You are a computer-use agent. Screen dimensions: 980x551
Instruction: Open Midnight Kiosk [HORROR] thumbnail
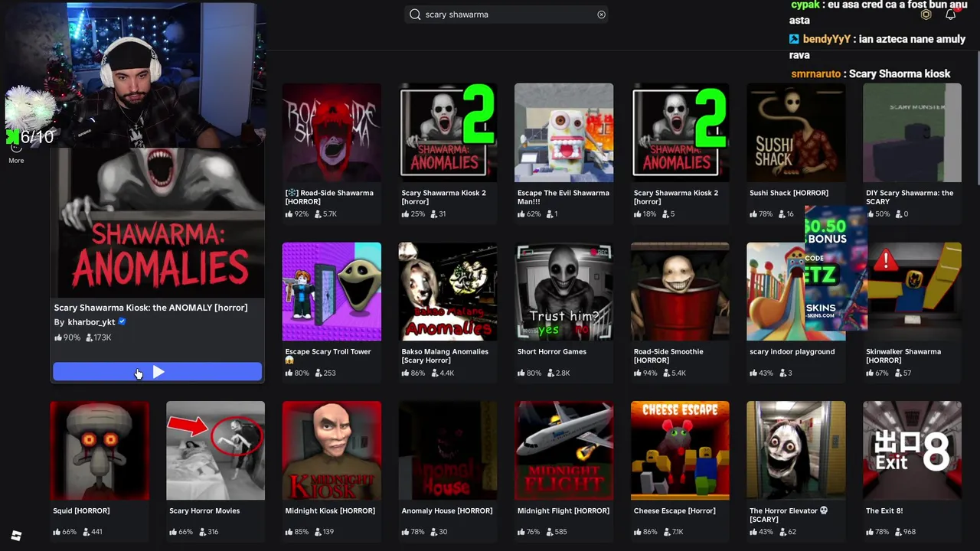click(x=332, y=450)
